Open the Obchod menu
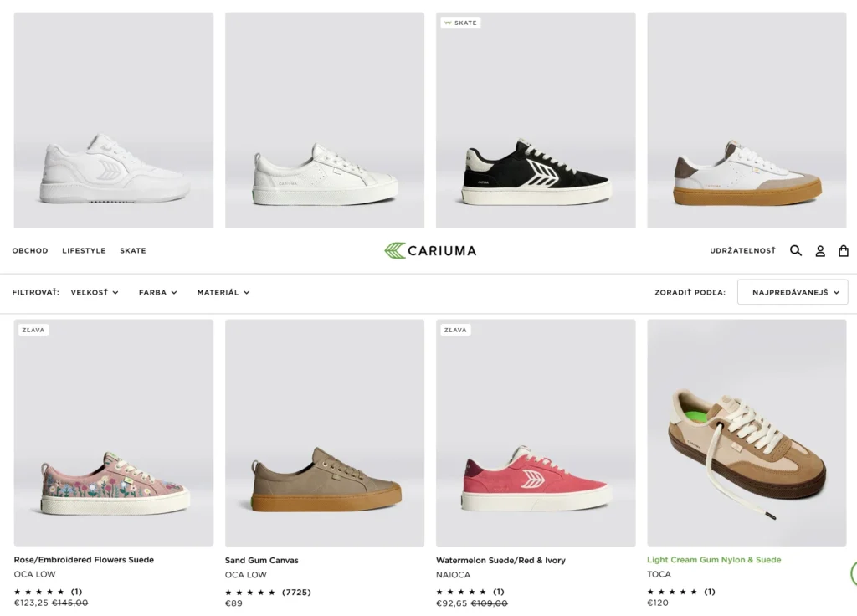This screenshot has width=857, height=616. [x=30, y=250]
